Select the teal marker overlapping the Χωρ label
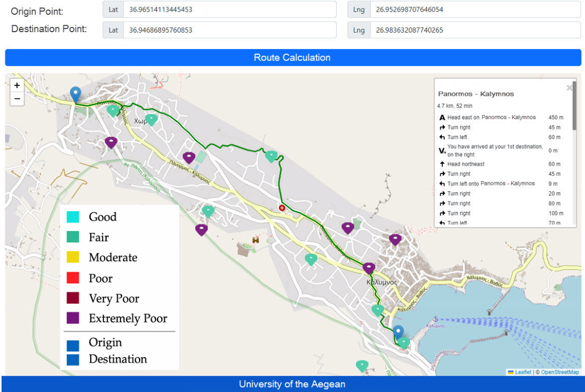 (x=151, y=120)
